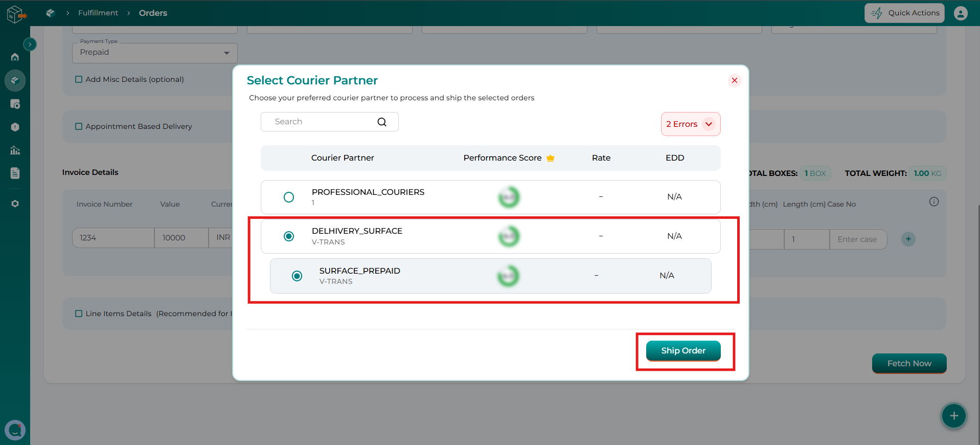This screenshot has width=980, height=445.
Task: Open Quick Actions
Action: click(904, 13)
